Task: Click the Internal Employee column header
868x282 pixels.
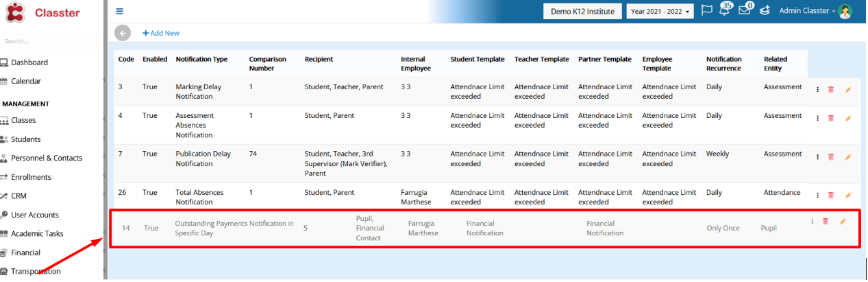Action: coord(416,64)
